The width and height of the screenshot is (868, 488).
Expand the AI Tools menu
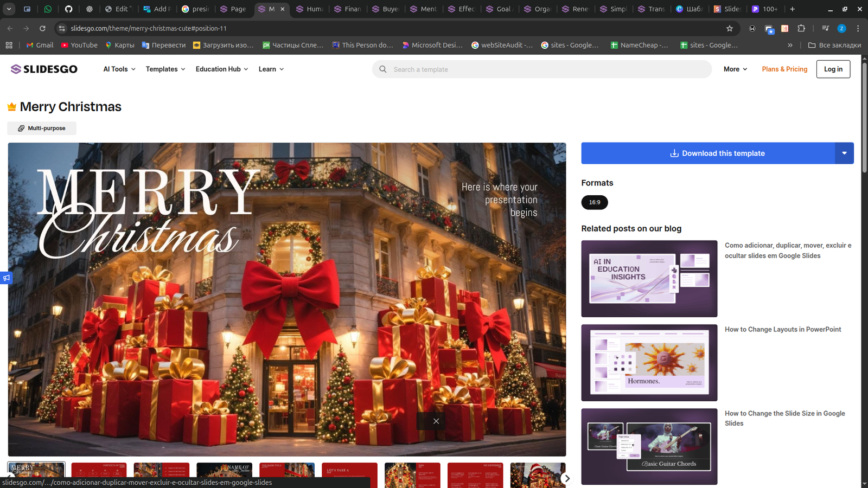[119, 69]
